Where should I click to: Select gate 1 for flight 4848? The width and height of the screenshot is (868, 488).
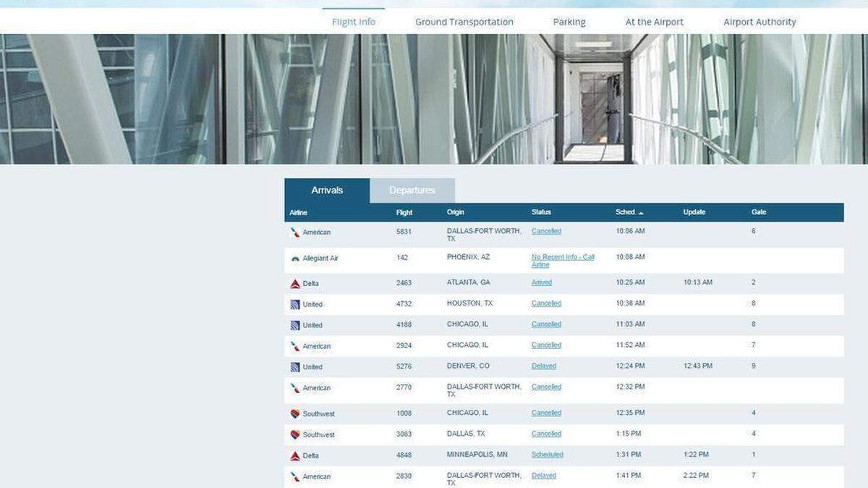[753, 455]
